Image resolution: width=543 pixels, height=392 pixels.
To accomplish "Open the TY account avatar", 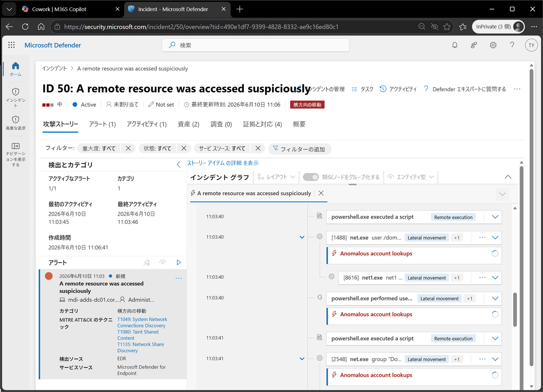I will point(531,45).
